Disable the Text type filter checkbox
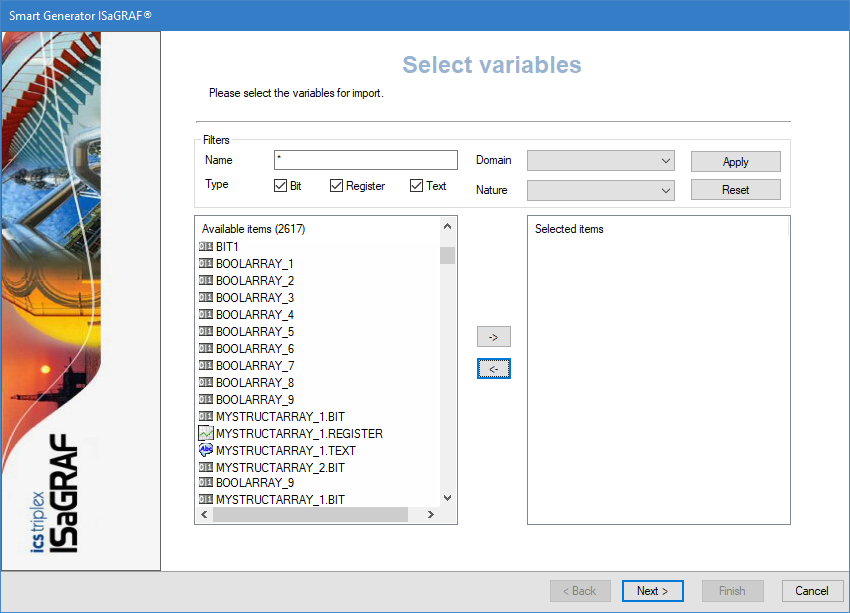This screenshot has width=850, height=613. (x=416, y=186)
